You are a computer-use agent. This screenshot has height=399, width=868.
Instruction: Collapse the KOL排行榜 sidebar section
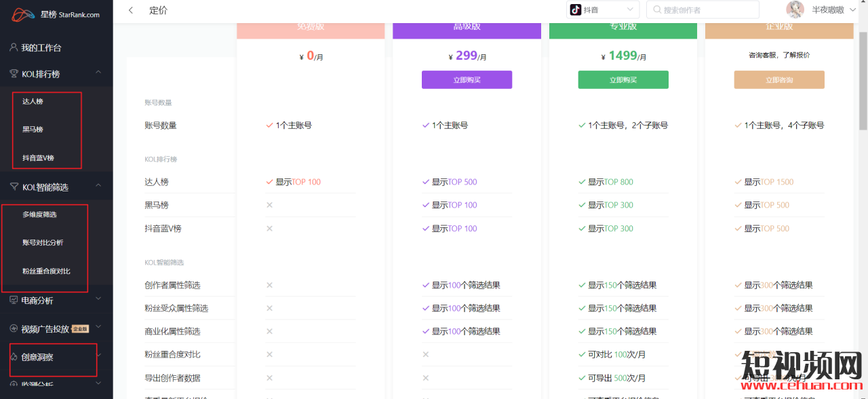(x=98, y=73)
